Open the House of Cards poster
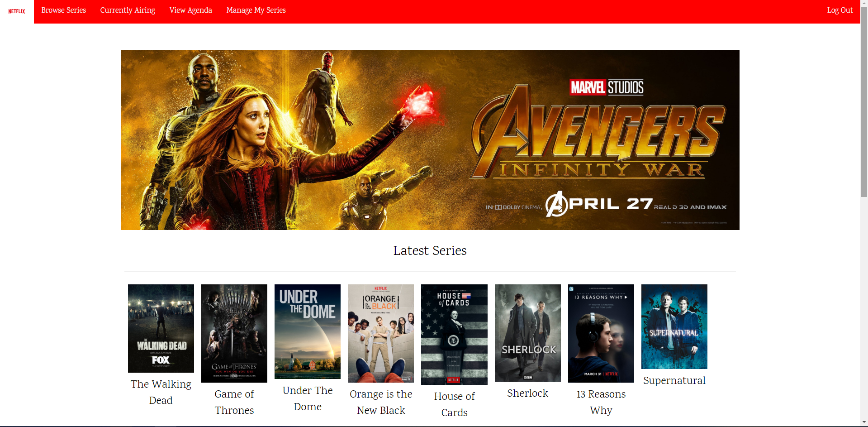The width and height of the screenshot is (868, 427). (454, 335)
